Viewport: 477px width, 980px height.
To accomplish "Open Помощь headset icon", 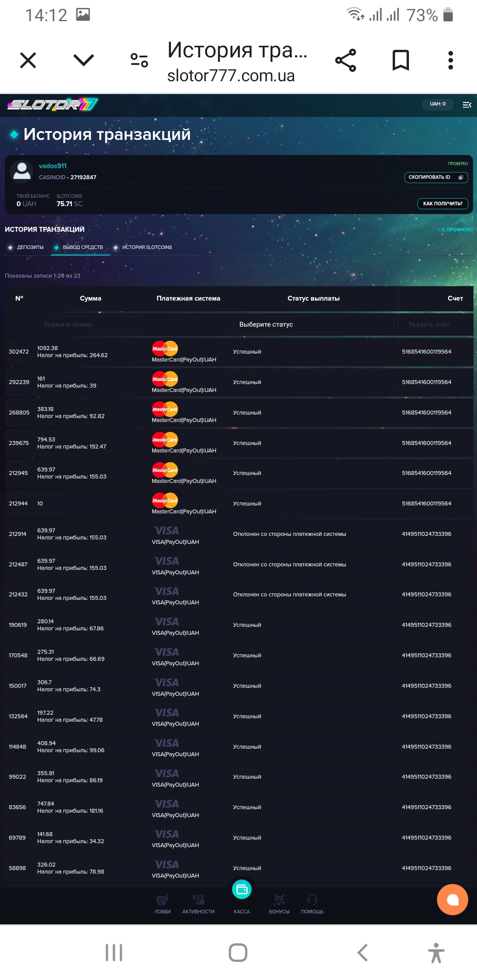I will click(x=312, y=900).
